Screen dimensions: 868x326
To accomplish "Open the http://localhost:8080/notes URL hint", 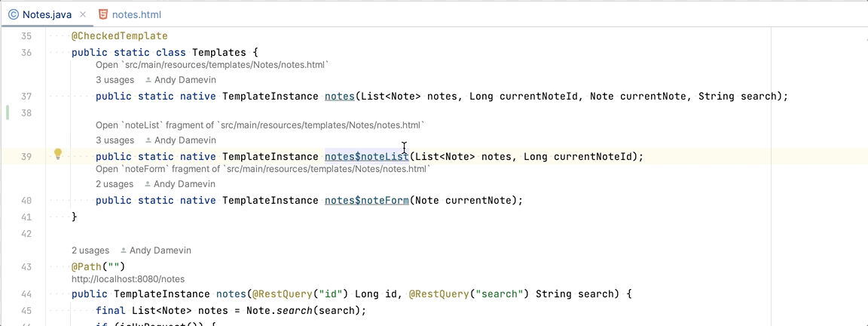I will coord(128,279).
